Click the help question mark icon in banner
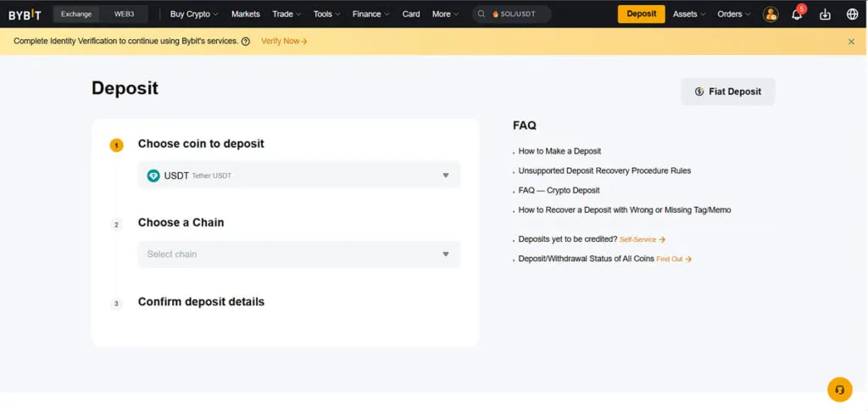The image size is (868, 414). 246,41
